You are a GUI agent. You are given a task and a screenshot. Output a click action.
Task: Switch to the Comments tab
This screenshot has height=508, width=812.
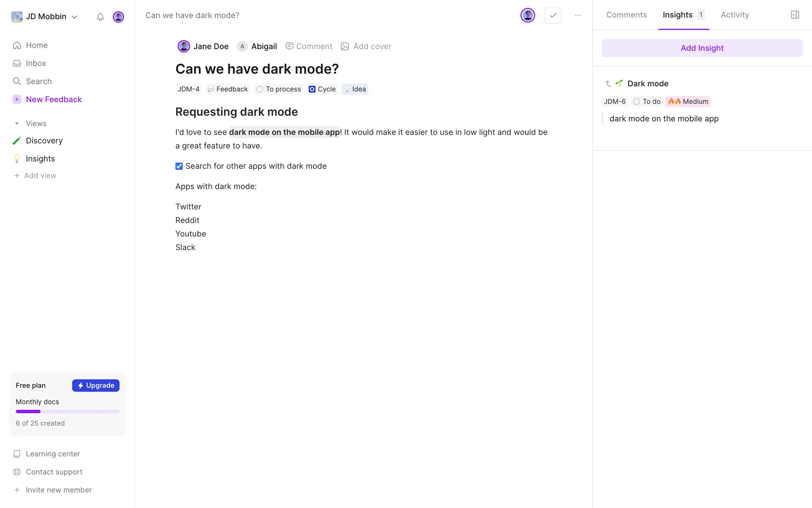point(626,15)
